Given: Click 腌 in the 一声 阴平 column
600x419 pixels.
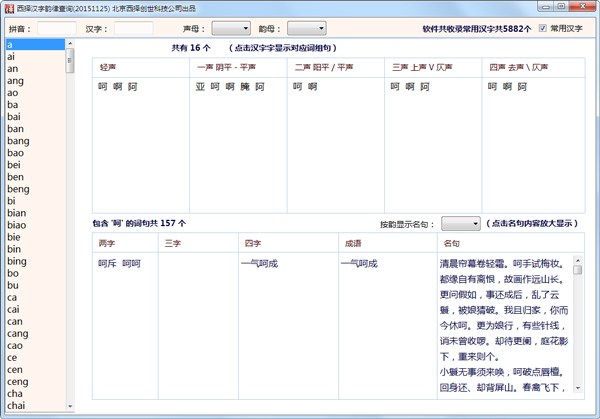Looking at the screenshot, I should click(245, 87).
